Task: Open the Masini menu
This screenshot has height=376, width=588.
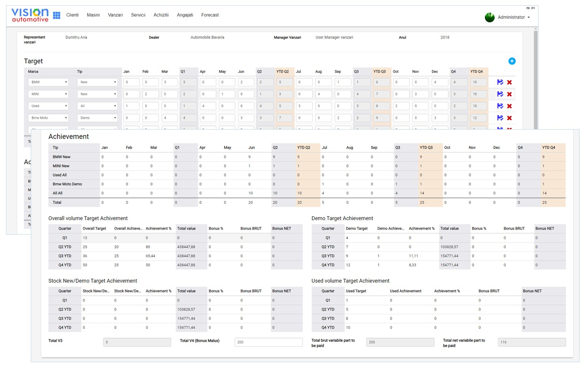Action: pos(93,15)
